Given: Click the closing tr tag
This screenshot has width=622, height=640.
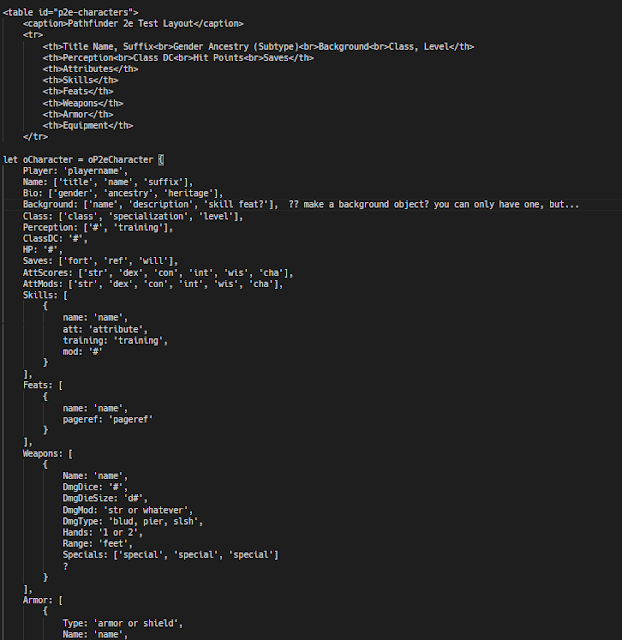Looking at the screenshot, I should pos(36,136).
